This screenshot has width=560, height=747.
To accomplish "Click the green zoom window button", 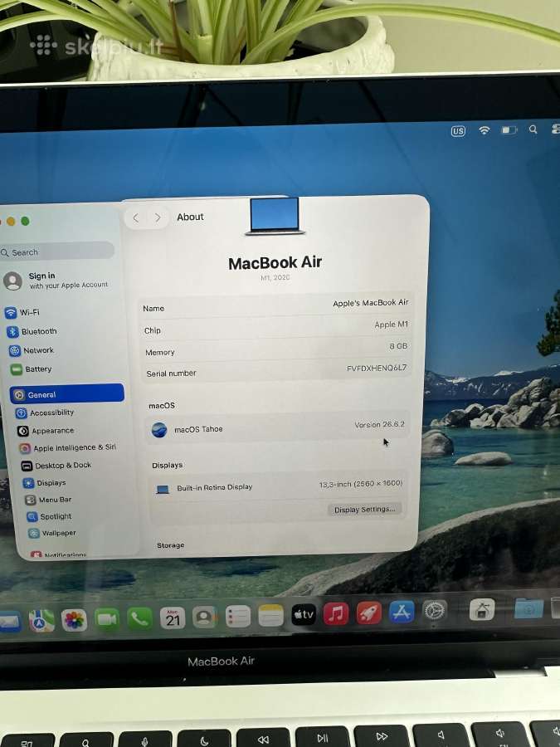I will click(25, 221).
